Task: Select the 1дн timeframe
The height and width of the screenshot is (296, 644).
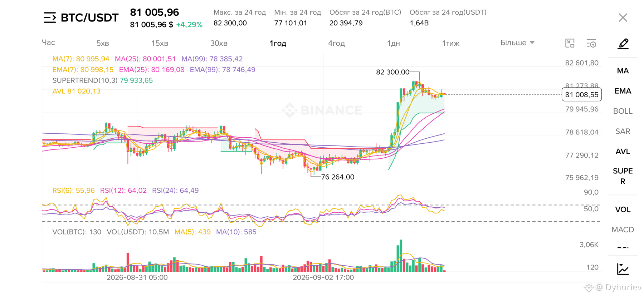Action: point(393,43)
